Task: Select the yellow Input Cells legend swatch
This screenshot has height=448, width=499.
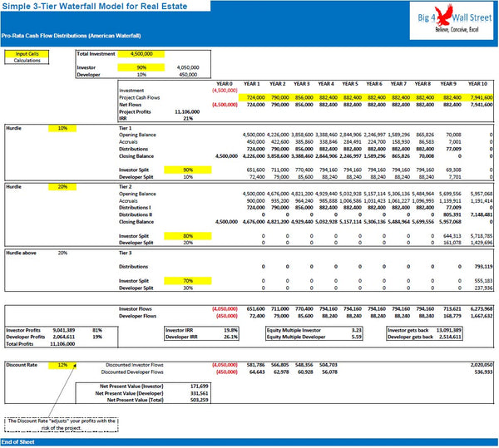Action: coord(26,54)
